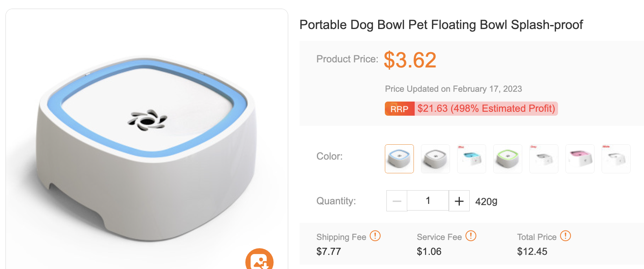644x269 pixels.
Task: Click the Service Fee info icon
Action: point(470,236)
